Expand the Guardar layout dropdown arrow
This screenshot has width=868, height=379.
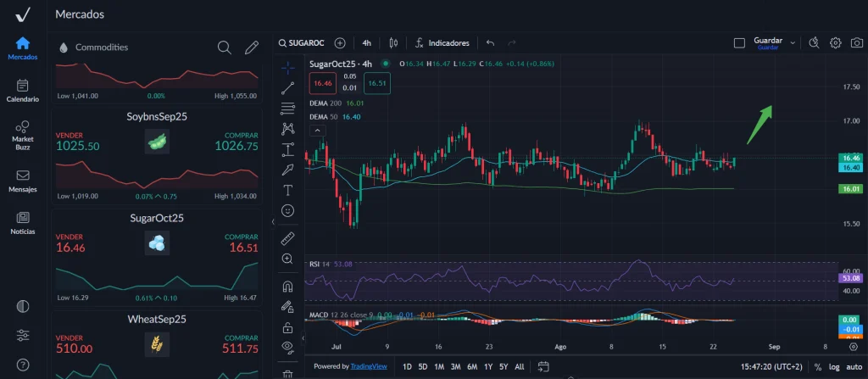coord(793,42)
